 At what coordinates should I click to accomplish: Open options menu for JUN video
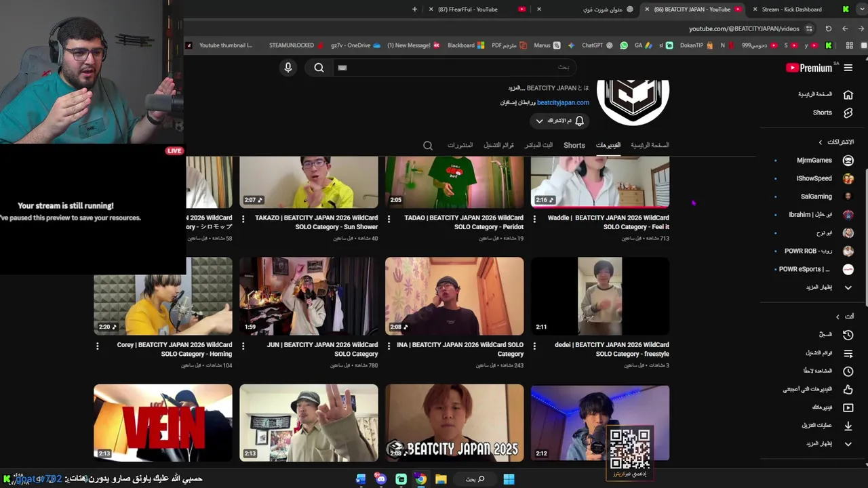[243, 346]
